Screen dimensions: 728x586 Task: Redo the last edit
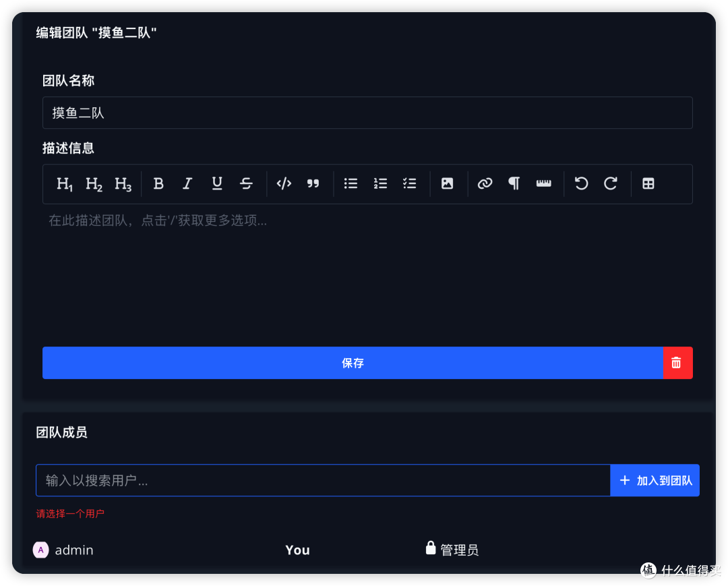click(x=611, y=184)
